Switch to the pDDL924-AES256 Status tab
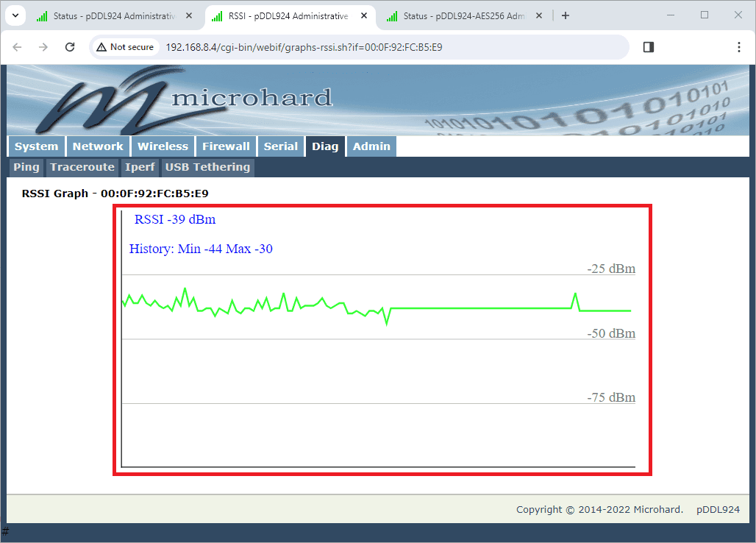Viewport: 756px width, 543px height. (x=462, y=15)
